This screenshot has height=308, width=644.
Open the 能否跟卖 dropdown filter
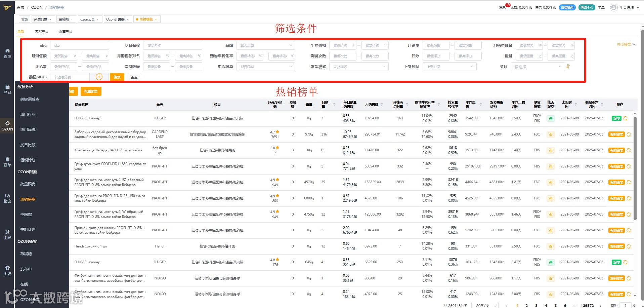266,67
